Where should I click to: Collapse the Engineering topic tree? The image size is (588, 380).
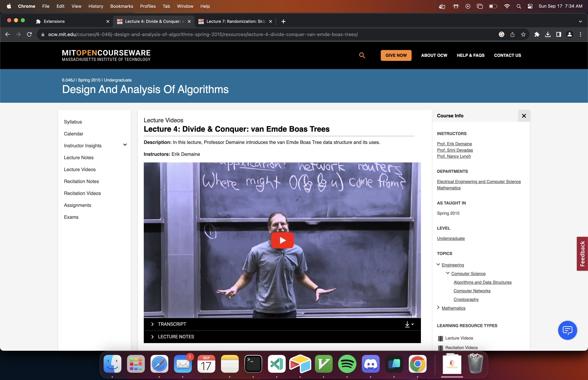click(438, 265)
